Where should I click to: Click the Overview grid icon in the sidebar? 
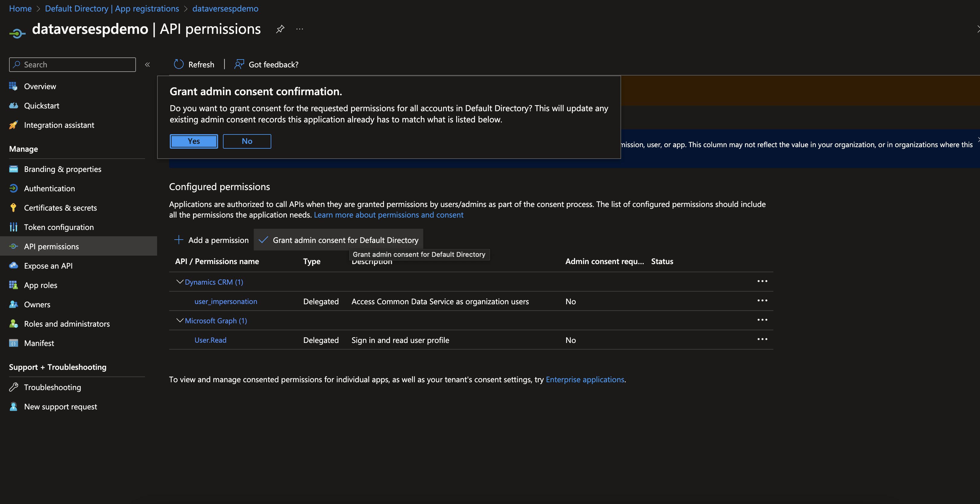[x=13, y=86]
